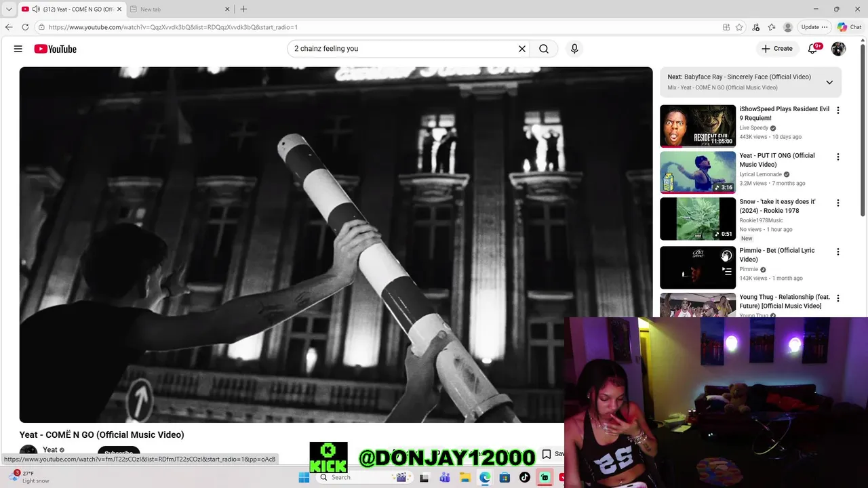Click the browser address bar URL
This screenshot has height=488, width=868.
coord(173,27)
